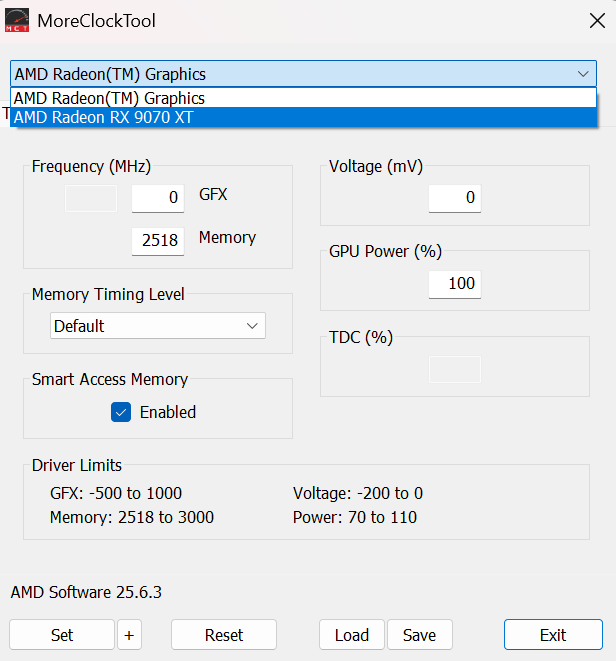Choose AMD Radeon RX 9070 XT option
The image size is (616, 661).
(x=303, y=117)
